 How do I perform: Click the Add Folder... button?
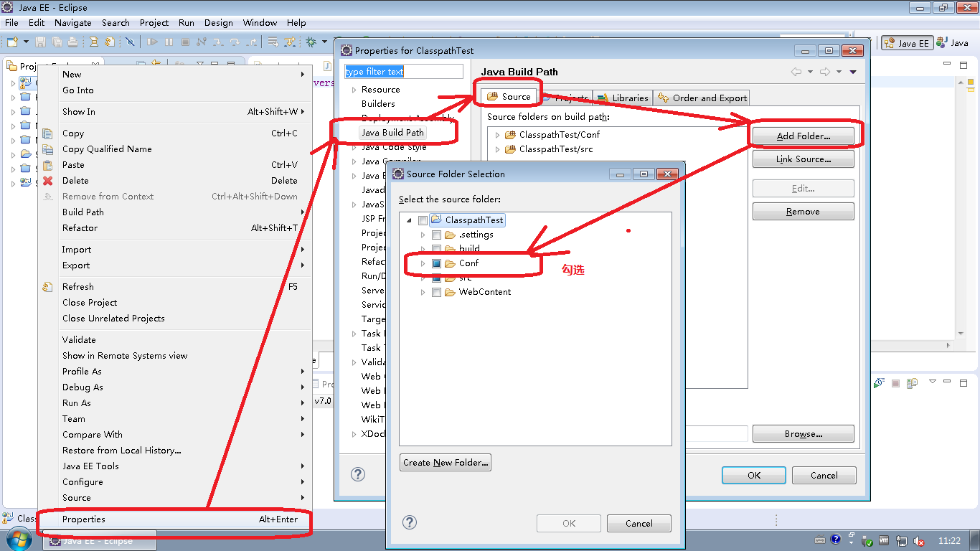click(804, 136)
